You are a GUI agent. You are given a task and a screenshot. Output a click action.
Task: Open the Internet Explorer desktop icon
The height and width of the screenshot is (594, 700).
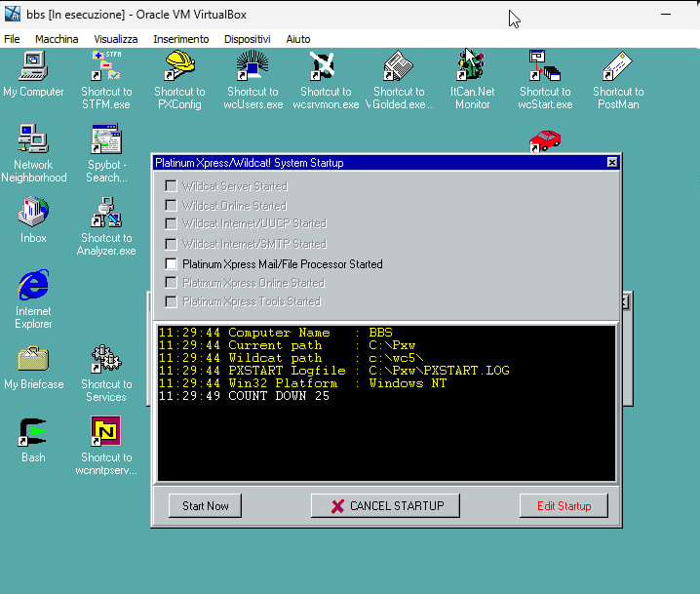33,287
